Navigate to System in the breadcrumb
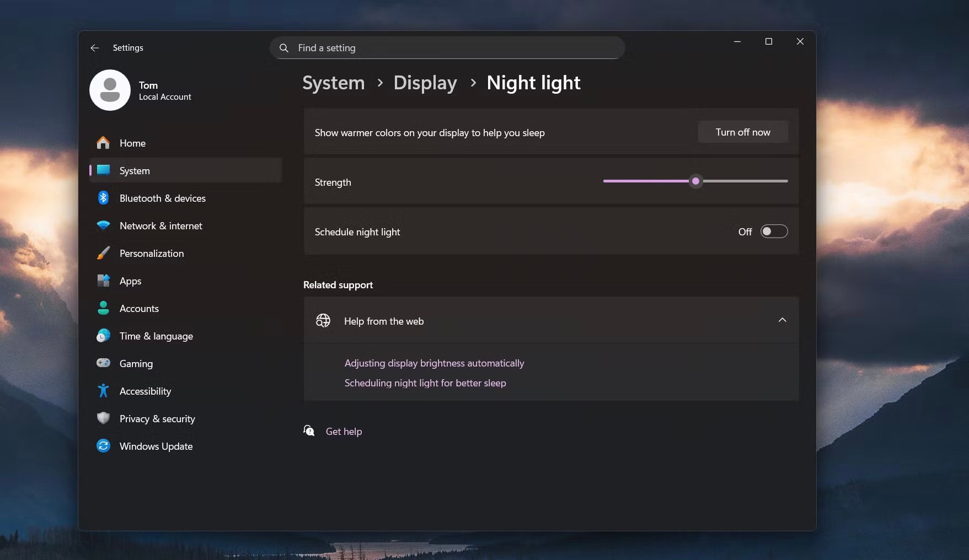The height and width of the screenshot is (560, 969). (333, 83)
